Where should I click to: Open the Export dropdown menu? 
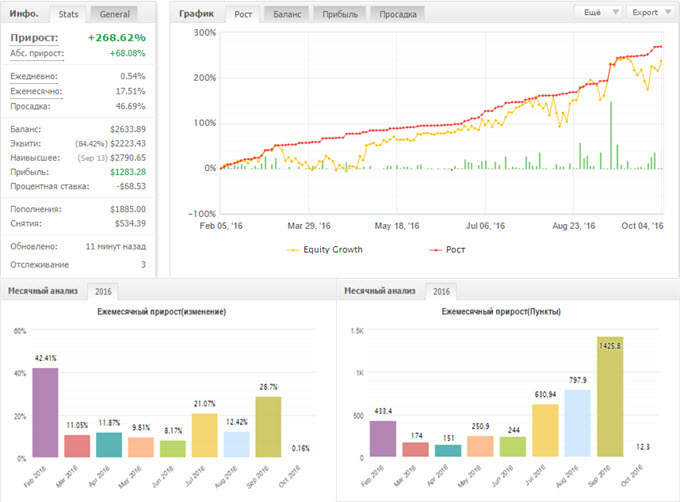point(651,12)
